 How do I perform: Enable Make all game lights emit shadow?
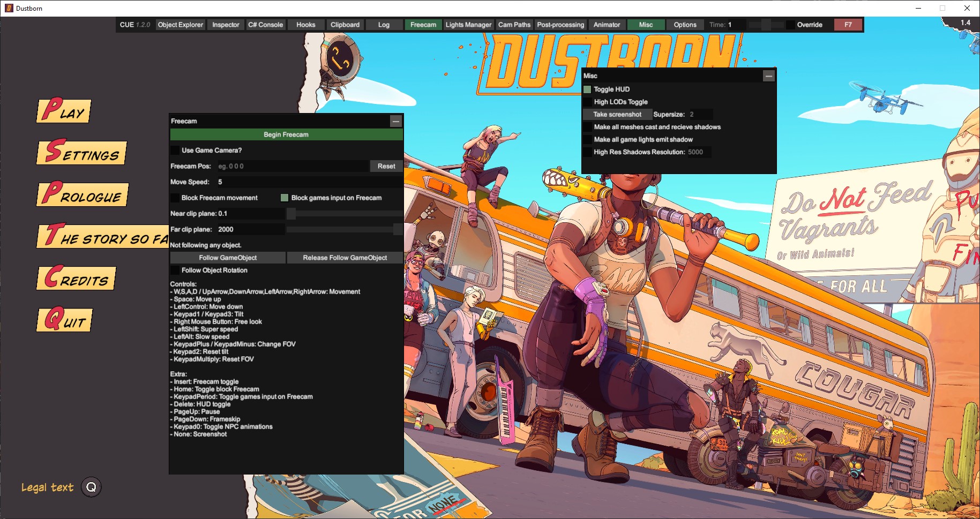point(587,140)
